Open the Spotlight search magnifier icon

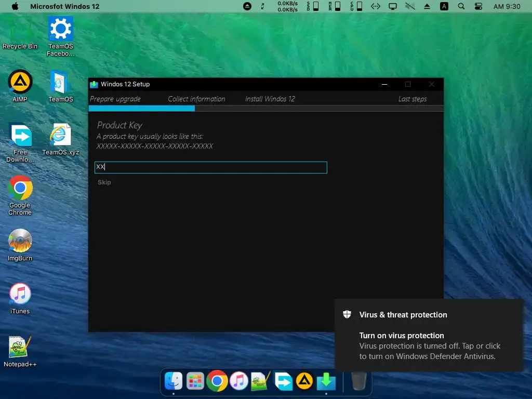461,6
